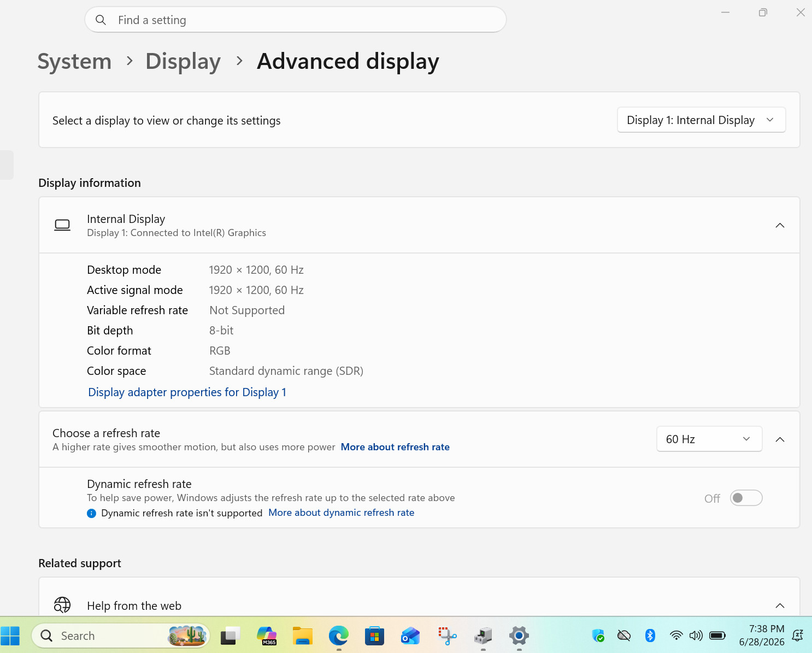Open the Windows Start menu
The height and width of the screenshot is (653, 812).
click(x=10, y=636)
